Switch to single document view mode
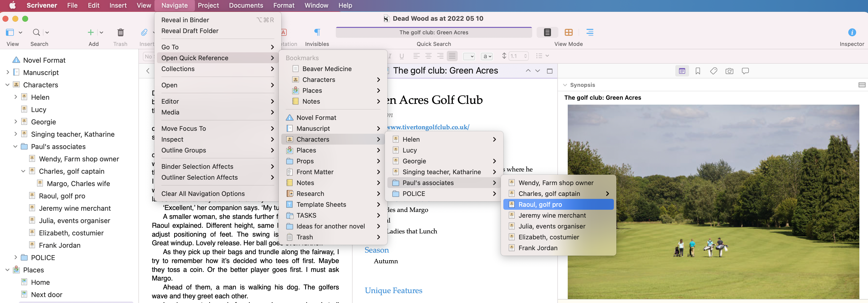Screen dimensions: 868x303 click(547, 32)
